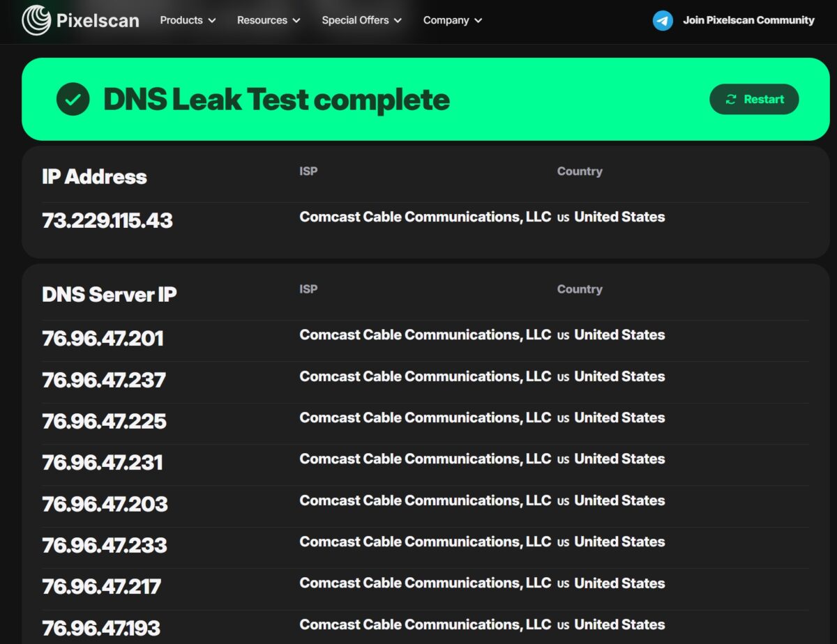The image size is (837, 644).
Task: Click the Comcast ISP name for 76.96.47.225
Action: 425,417
